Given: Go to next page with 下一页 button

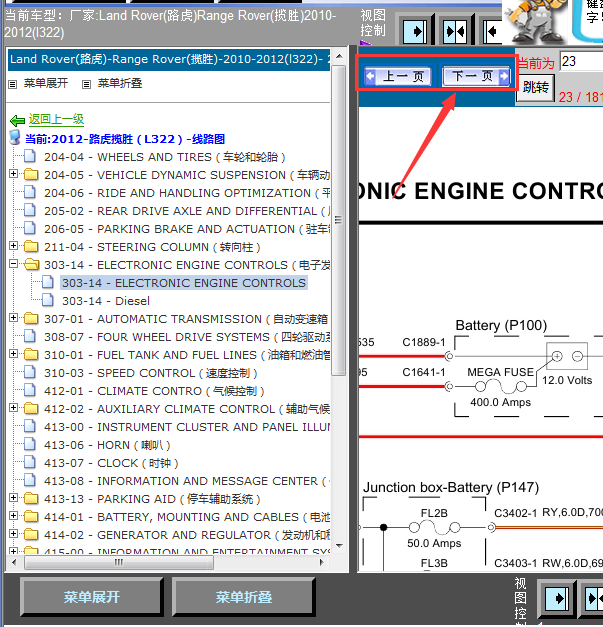Looking at the screenshot, I should pyautogui.click(x=476, y=76).
